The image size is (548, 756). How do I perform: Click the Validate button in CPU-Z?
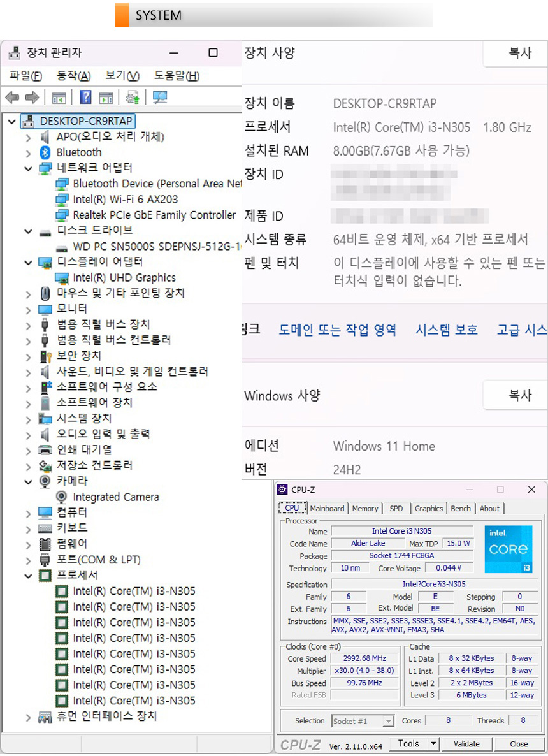(466, 743)
